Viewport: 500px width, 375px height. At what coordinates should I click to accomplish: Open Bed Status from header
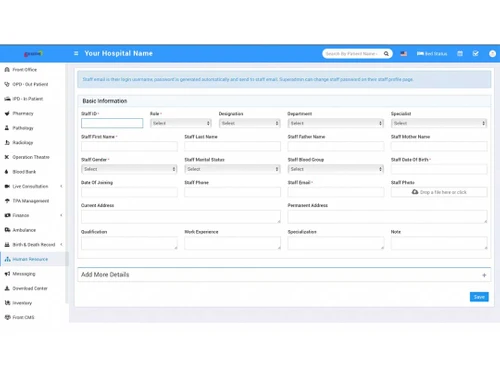coord(432,54)
